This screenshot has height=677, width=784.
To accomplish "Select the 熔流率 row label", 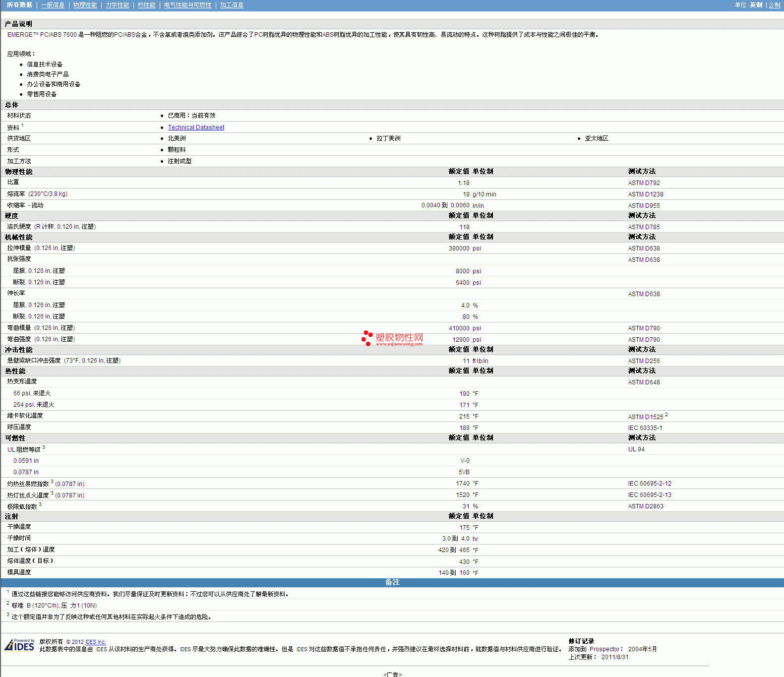I will pos(37,194).
